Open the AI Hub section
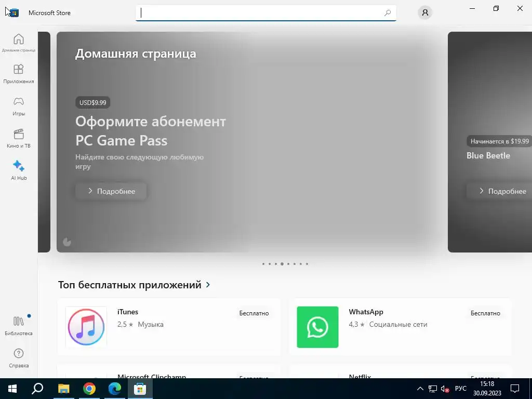Image resolution: width=532 pixels, height=399 pixels. (19, 170)
